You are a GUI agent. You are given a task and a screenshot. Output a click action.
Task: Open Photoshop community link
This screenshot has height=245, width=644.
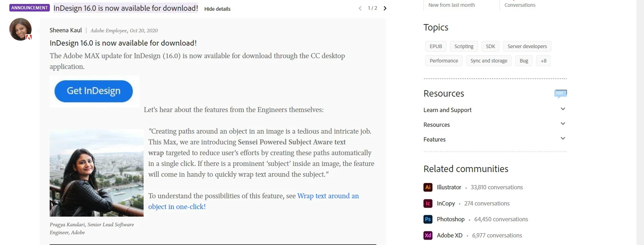(451, 219)
